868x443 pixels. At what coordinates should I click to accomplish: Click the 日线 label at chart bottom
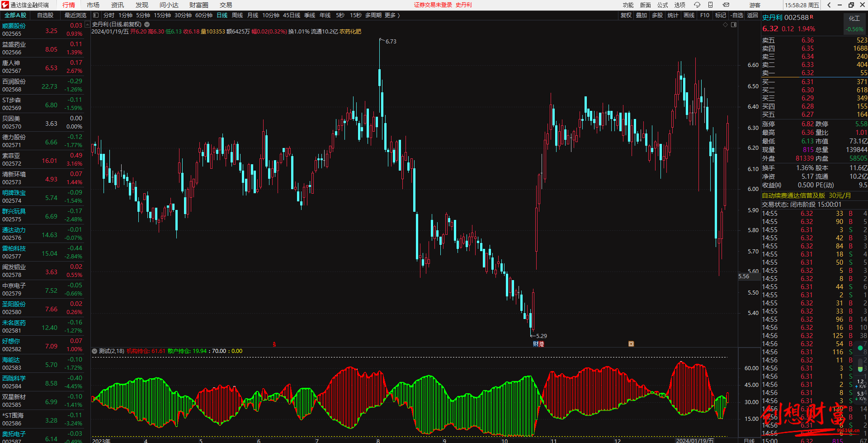pos(749,440)
